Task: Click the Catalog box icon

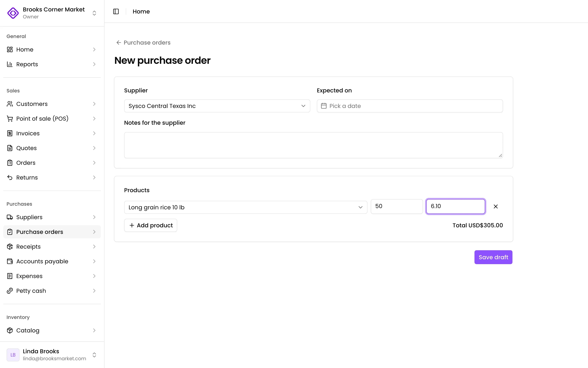Action: click(10, 330)
